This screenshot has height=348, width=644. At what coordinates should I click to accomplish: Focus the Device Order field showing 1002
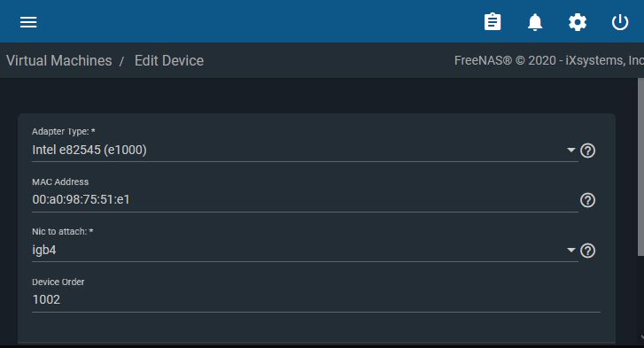click(316, 300)
